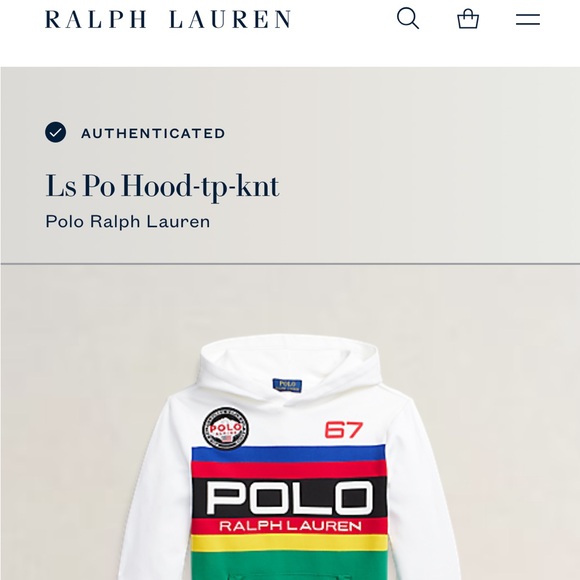
Task: Click the authenticated checkmark badge
Action: click(x=55, y=132)
